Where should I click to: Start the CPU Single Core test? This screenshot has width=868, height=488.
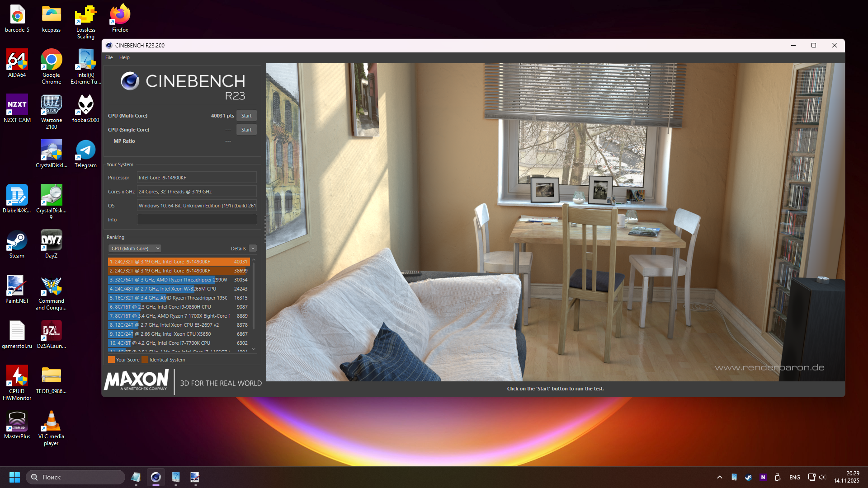[246, 130]
